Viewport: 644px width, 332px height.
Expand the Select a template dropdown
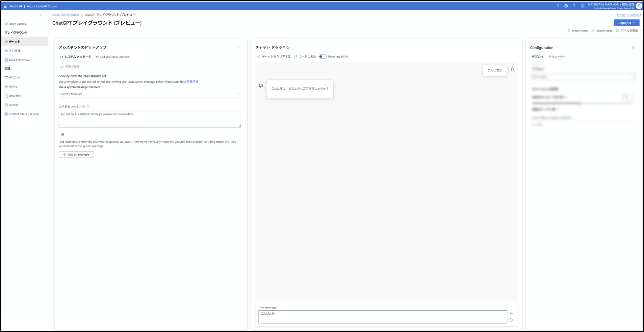tap(150, 94)
